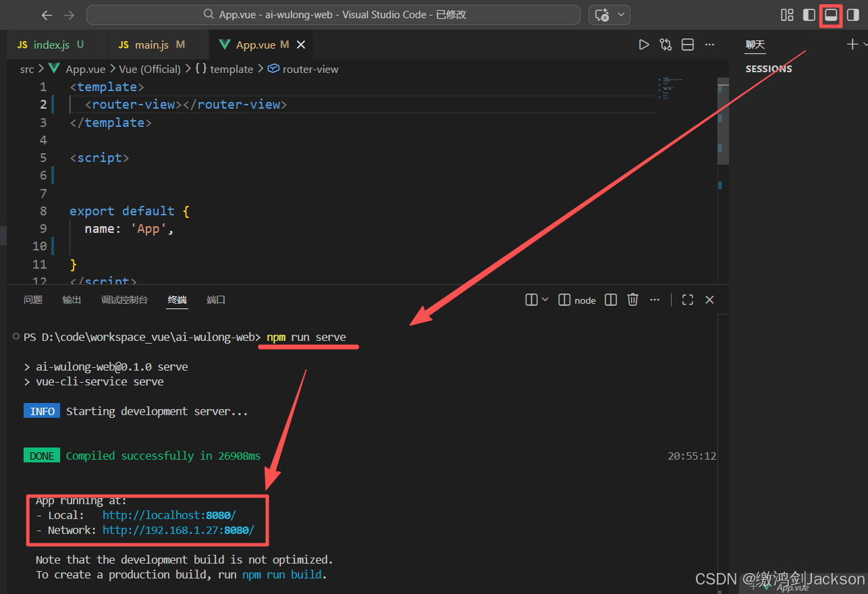868x594 pixels.
Task: Expand the terminal launch profile dropdown
Action: click(x=545, y=300)
